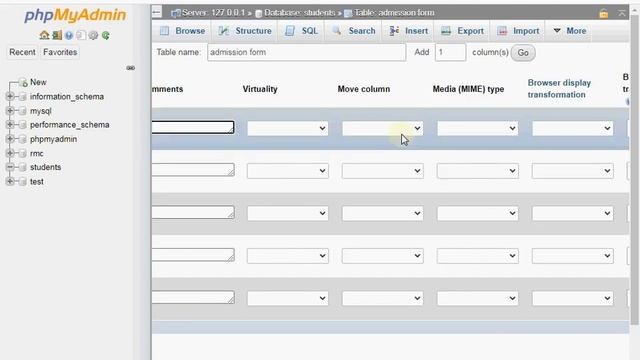Click the collapse header icon at top right
The image size is (640, 360).
tap(622, 13)
